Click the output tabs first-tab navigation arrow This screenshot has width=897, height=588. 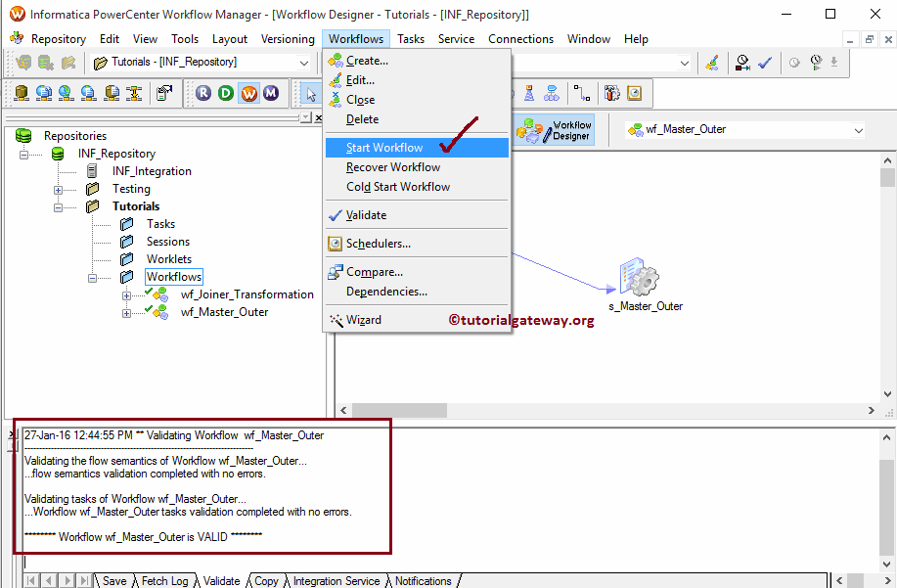click(x=31, y=580)
